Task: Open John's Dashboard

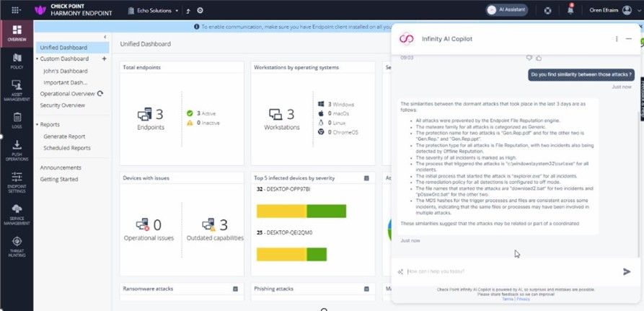Action: point(66,71)
